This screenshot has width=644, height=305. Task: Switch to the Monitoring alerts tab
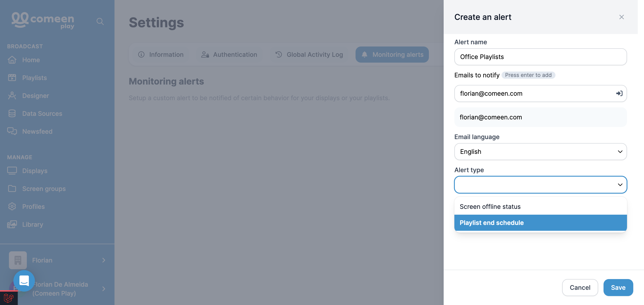coord(392,55)
